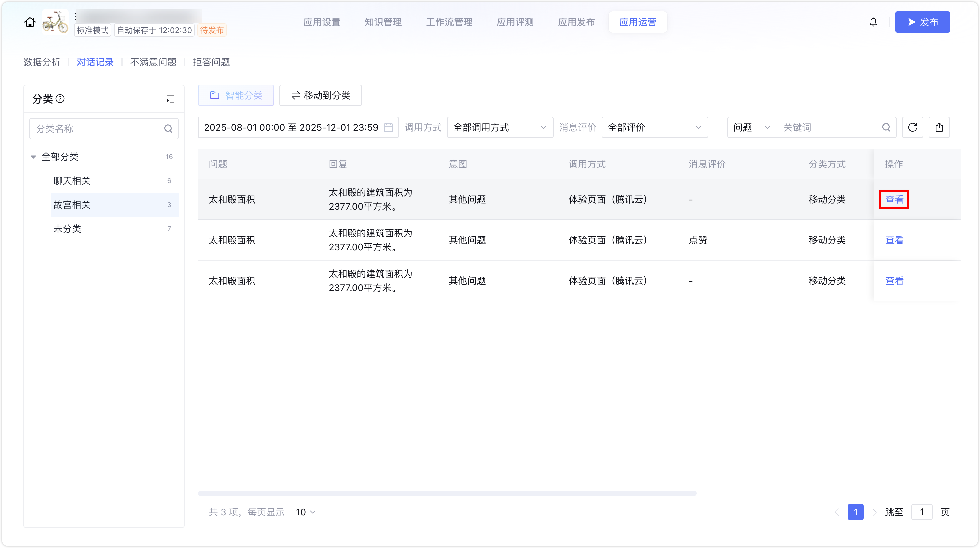Change the page size 10 dropdown
Screen dimensions: 980x548
coord(305,512)
